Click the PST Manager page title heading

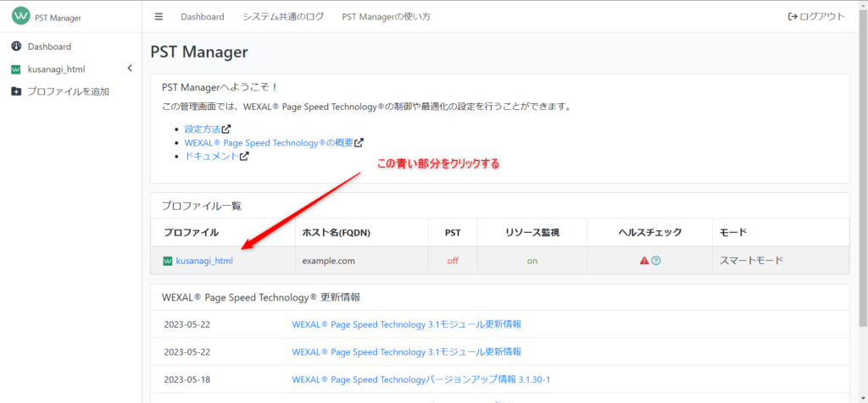click(x=198, y=52)
